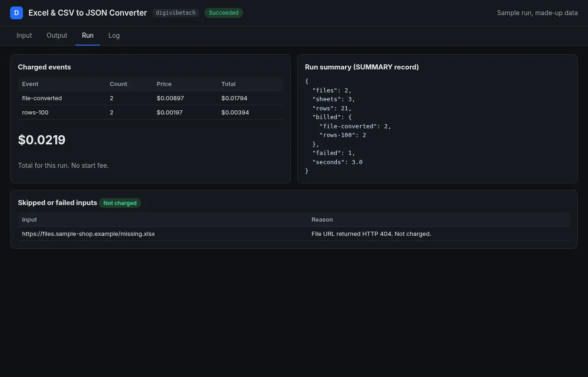Click the $0.0219 run total
The image size is (588, 377).
[42, 140]
